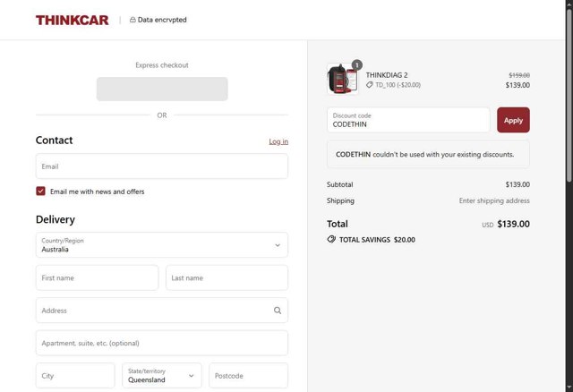Click the Delivery heading

[x=56, y=219]
